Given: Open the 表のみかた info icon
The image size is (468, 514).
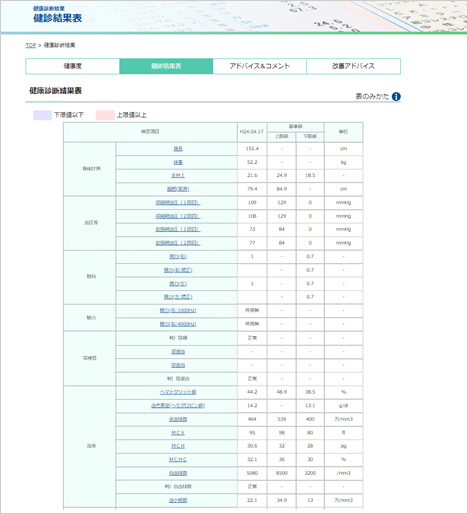Looking at the screenshot, I should pyautogui.click(x=396, y=97).
